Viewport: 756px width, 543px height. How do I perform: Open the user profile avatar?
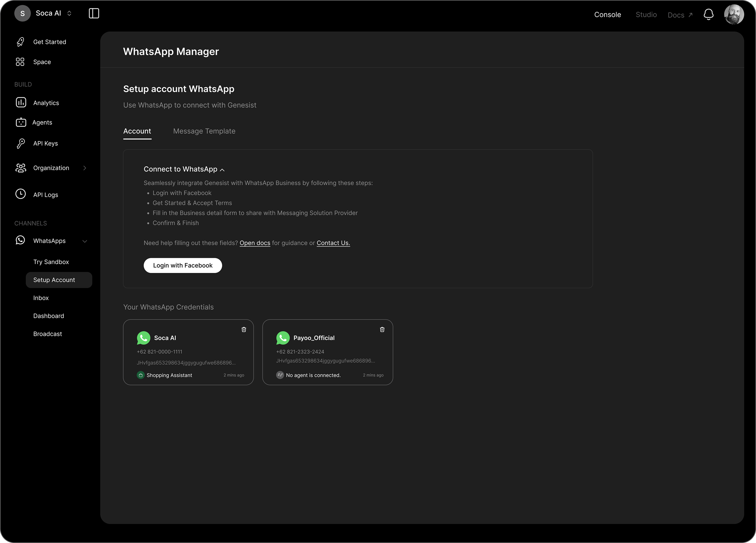tap(733, 15)
